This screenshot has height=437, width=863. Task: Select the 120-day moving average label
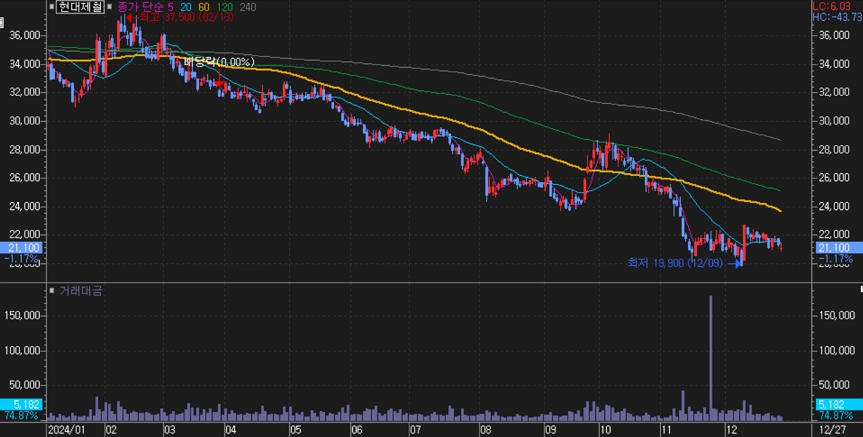click(x=223, y=7)
